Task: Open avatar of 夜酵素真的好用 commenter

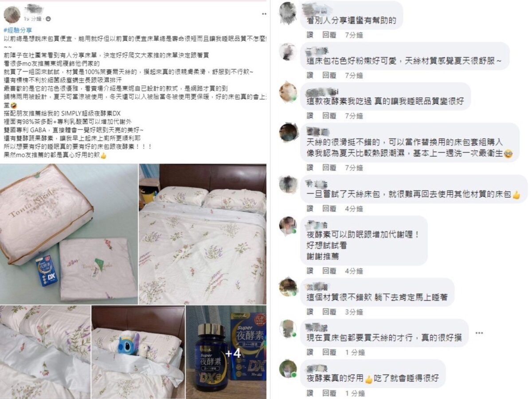Action: coord(288,369)
